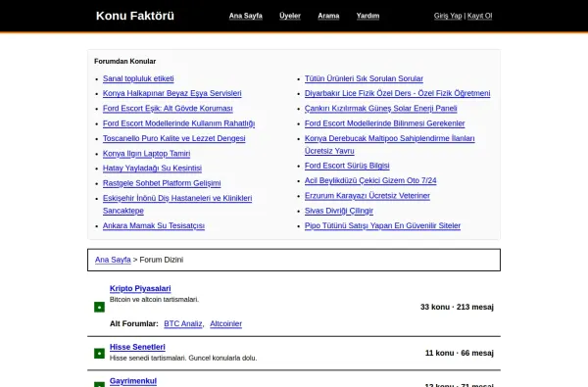
Task: Open Konya Ilgın Laptop Tamiri topic
Action: point(147,154)
